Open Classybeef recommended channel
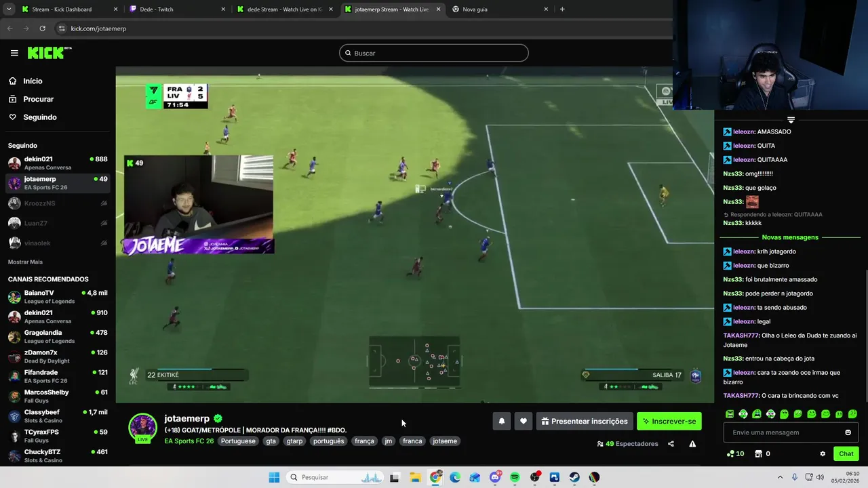The width and height of the screenshot is (868, 488). (58, 416)
